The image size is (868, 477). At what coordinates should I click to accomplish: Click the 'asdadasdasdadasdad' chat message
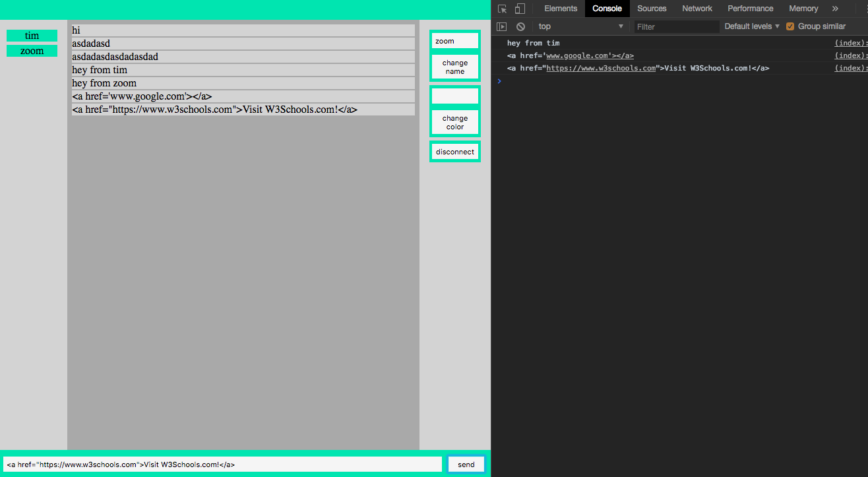[243, 57]
